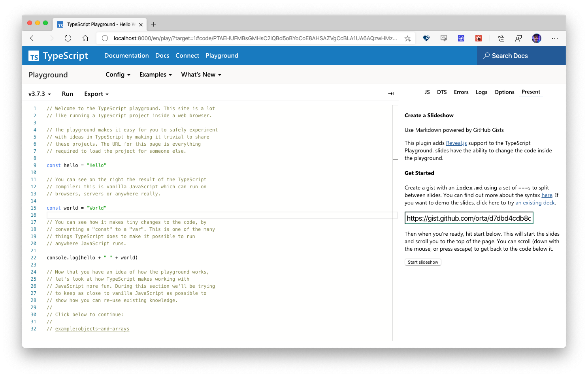Click the Run button

click(x=68, y=94)
